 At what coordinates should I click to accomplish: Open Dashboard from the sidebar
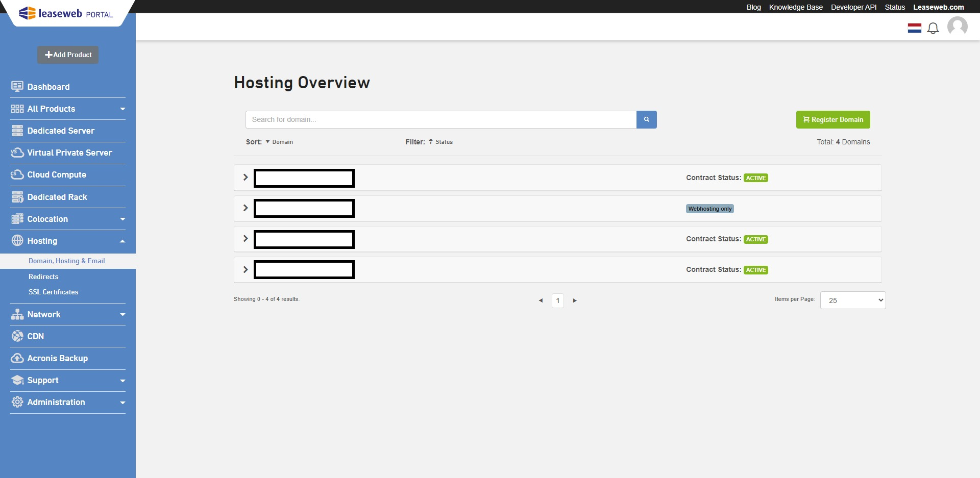click(x=48, y=87)
